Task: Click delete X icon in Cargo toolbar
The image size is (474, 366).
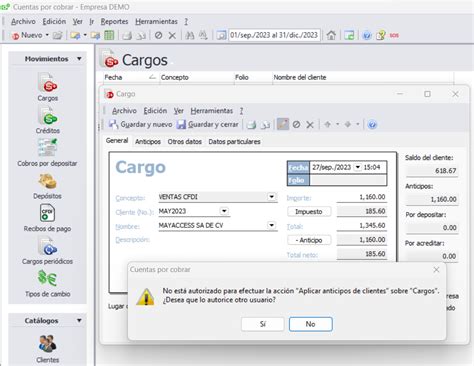Action: click(310, 125)
